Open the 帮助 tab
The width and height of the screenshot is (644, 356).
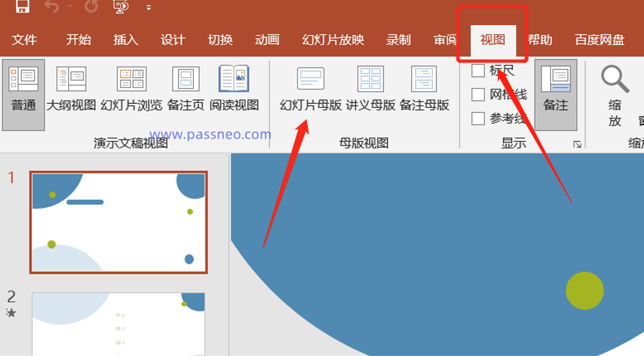[x=540, y=40]
